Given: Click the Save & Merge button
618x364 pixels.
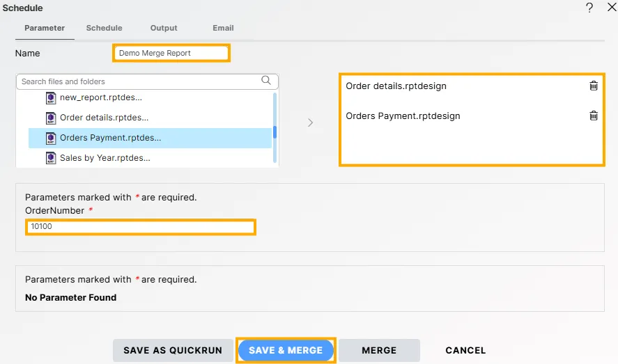Looking at the screenshot, I should point(286,350).
